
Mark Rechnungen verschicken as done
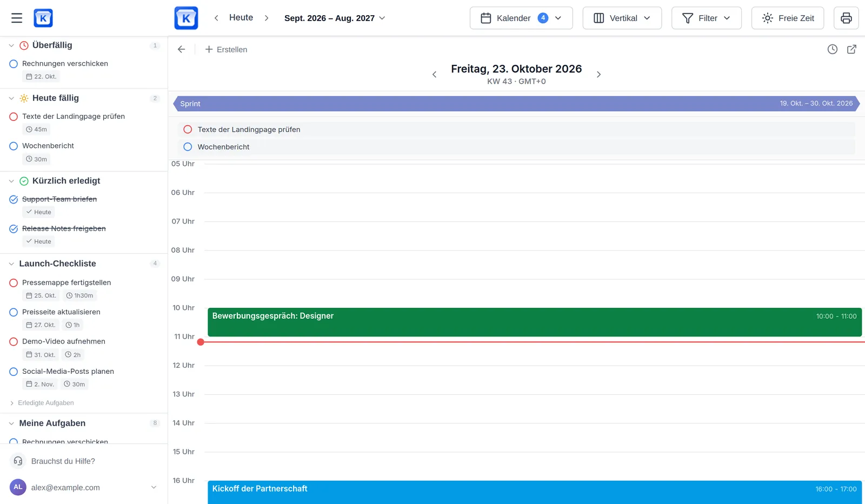14,64
